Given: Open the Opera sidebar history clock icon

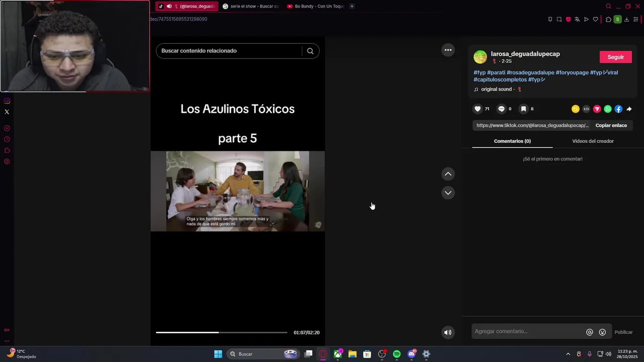Looking at the screenshot, I should pyautogui.click(x=7, y=139).
